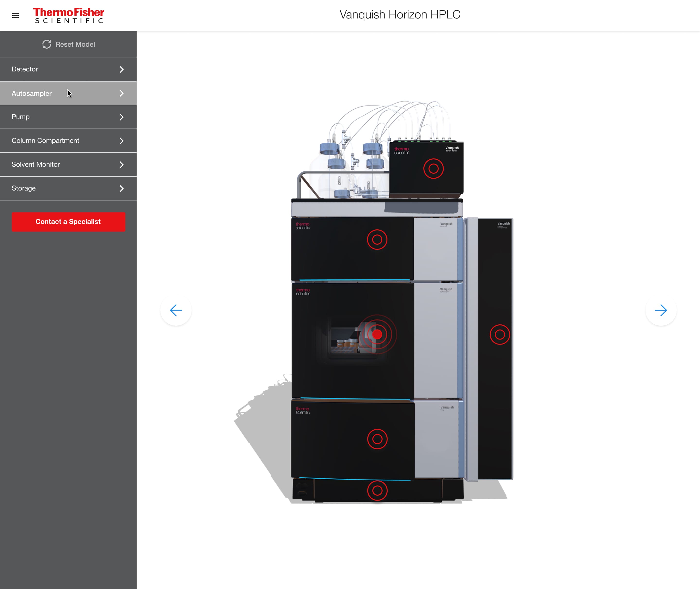Click the Thermo Fisher Scientific logo
Screen dimensions: 700x589
pos(68,15)
